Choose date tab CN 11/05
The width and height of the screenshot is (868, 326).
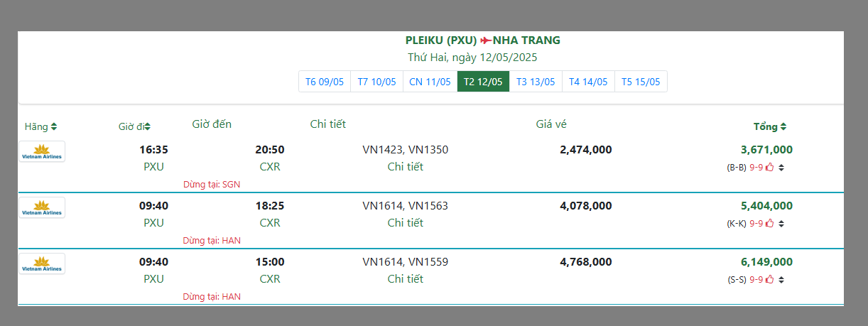pos(430,82)
